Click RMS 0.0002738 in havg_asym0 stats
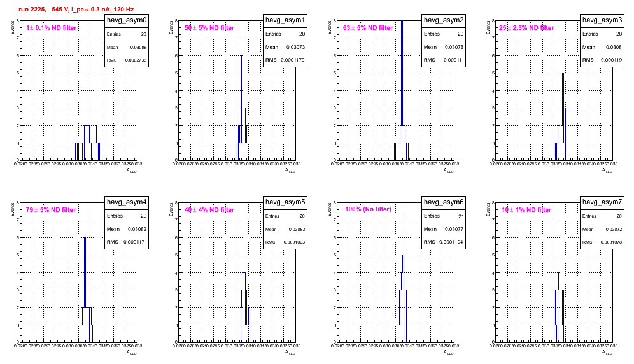The height and width of the screenshot is (364, 634). pyautogui.click(x=127, y=60)
